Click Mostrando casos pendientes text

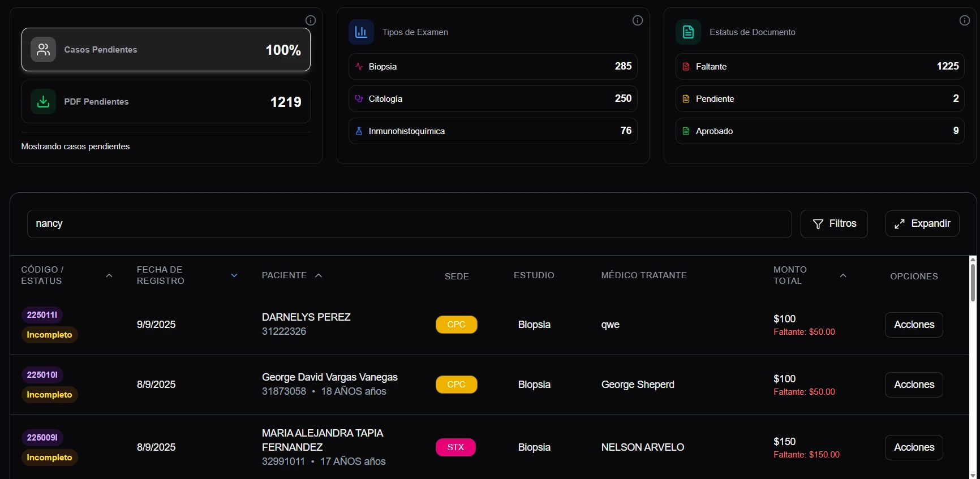75,146
